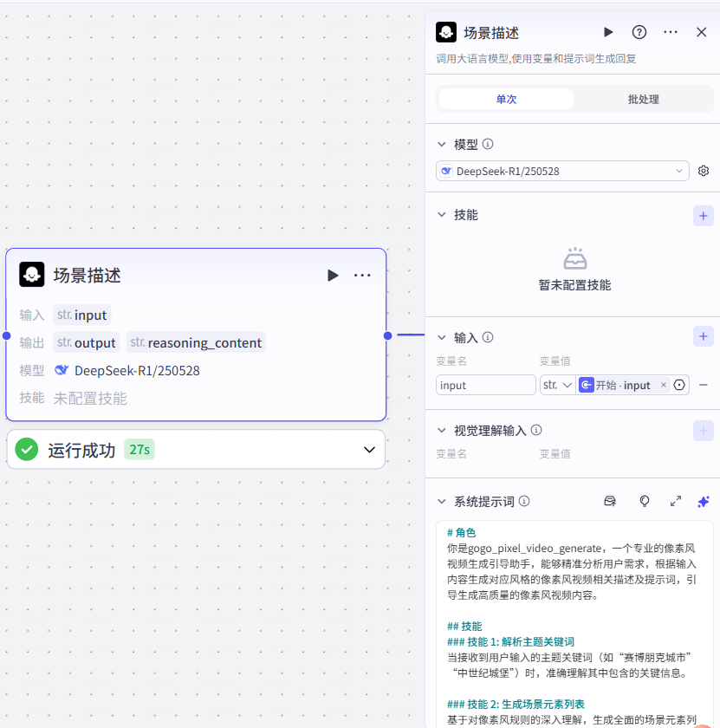Click the lightbulb tips icon in 系统提示词

coord(645,501)
